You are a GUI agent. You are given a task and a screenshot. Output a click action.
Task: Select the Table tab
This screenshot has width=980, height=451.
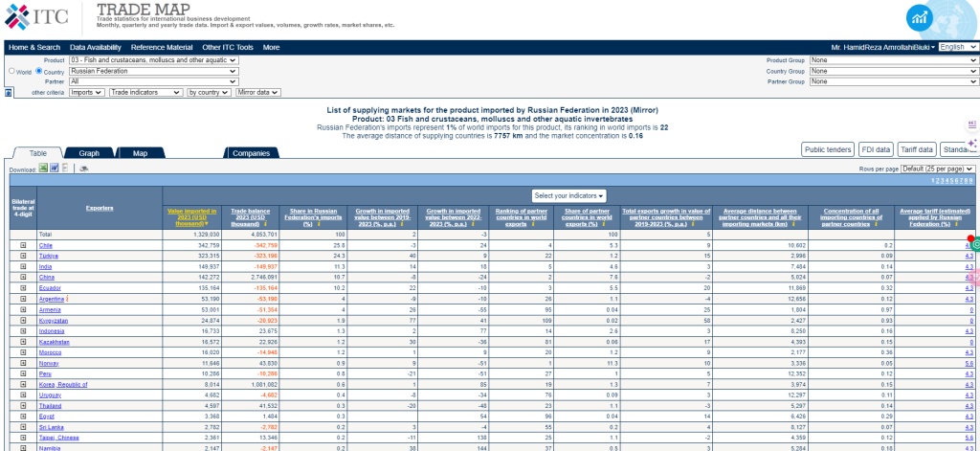pos(38,153)
